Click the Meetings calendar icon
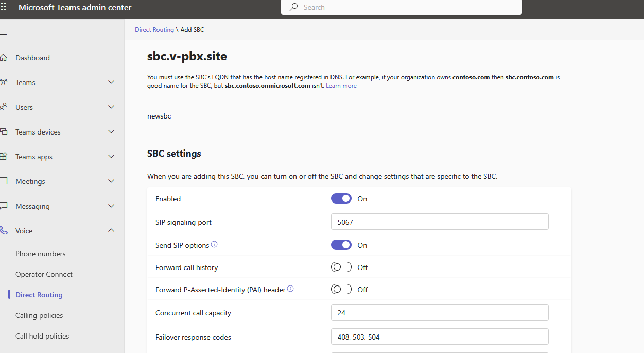Screen dimensions: 644x353 tap(3, 181)
